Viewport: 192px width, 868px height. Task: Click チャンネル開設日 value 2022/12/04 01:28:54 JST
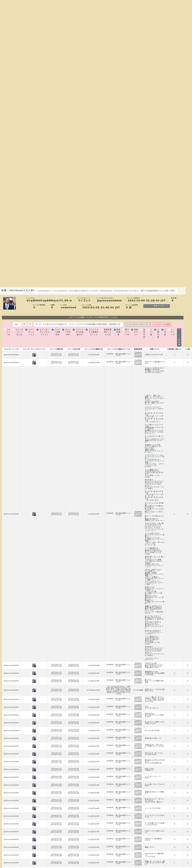click(x=147, y=301)
